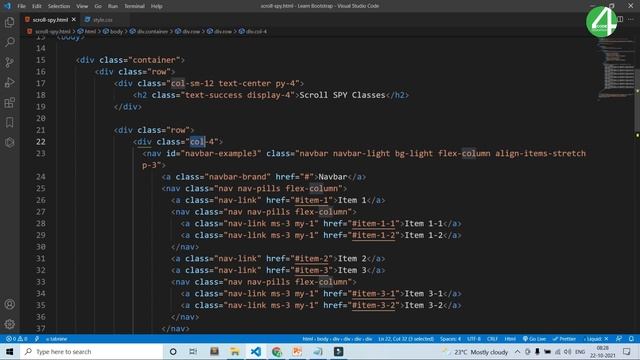
Task: Open the Edit menu
Action: pyautogui.click(x=37, y=6)
